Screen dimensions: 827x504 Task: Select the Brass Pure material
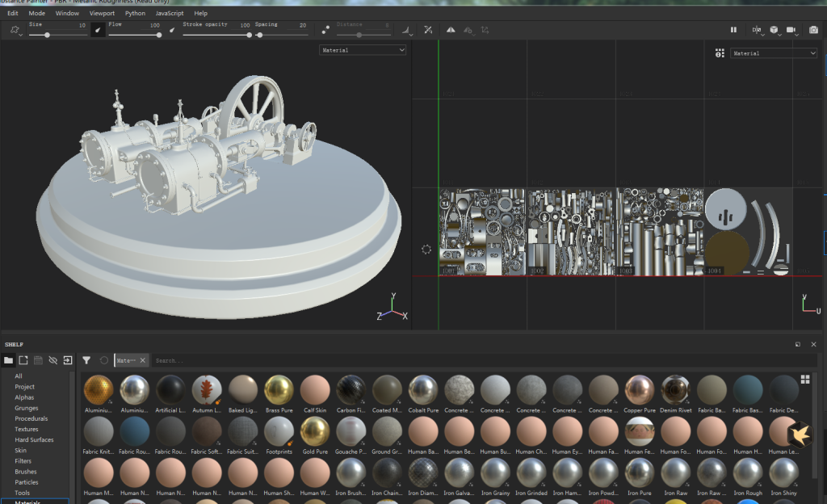pos(279,394)
